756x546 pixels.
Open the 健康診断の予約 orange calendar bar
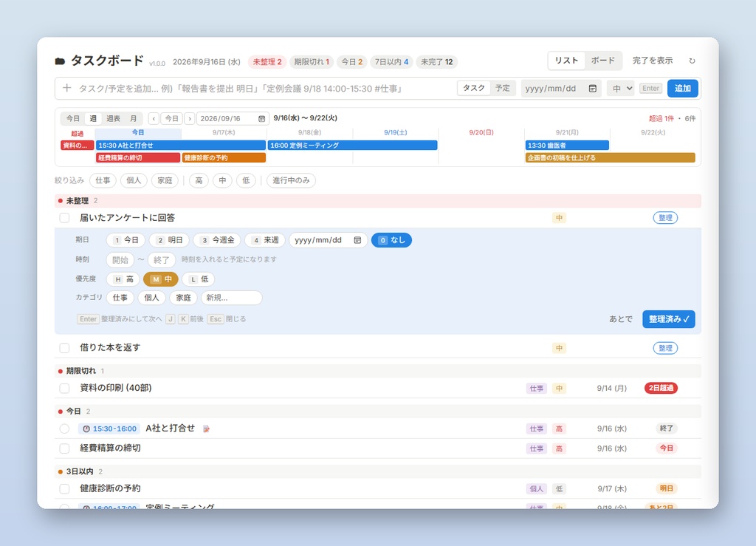[224, 157]
